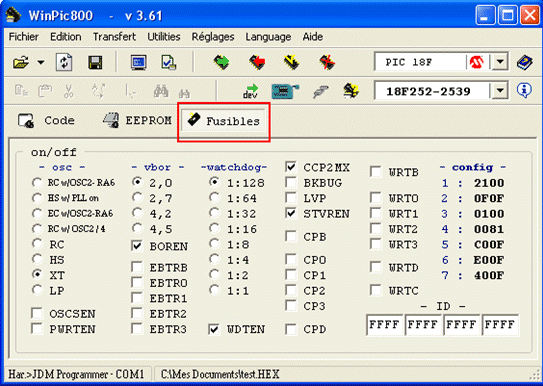Click the dev detect device icon
Image resolution: width=543 pixels, height=386 pixels.
[x=250, y=91]
